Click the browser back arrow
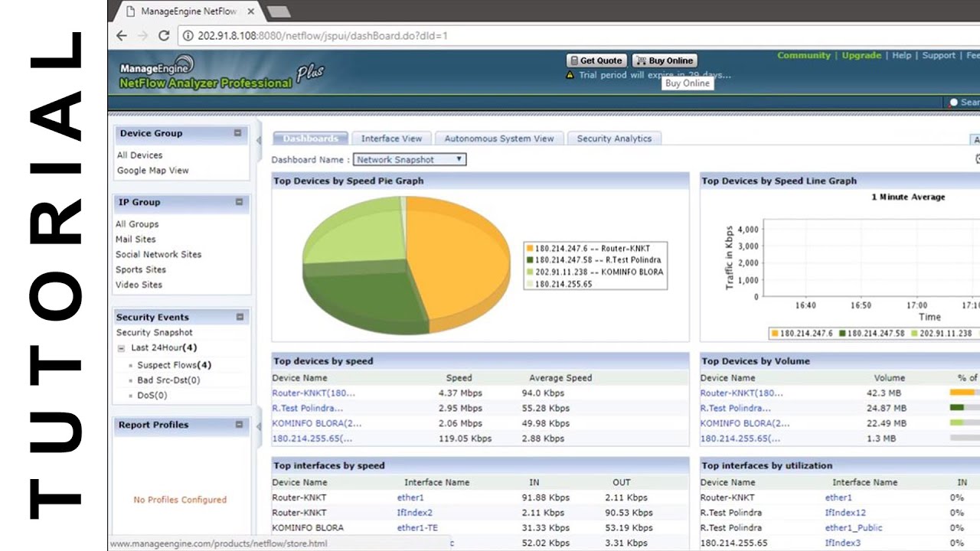The width and height of the screenshot is (980, 551). click(x=122, y=35)
